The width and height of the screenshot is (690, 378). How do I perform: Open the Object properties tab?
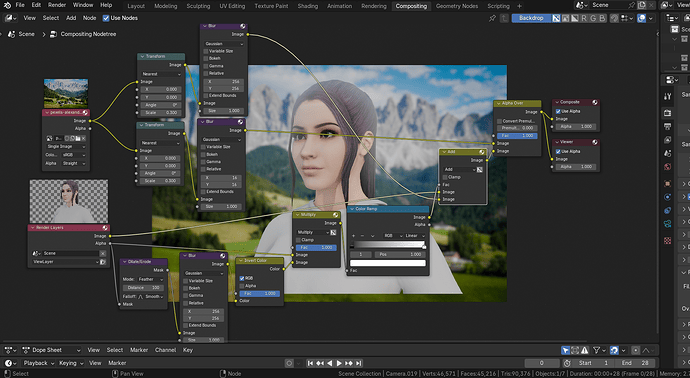668,183
